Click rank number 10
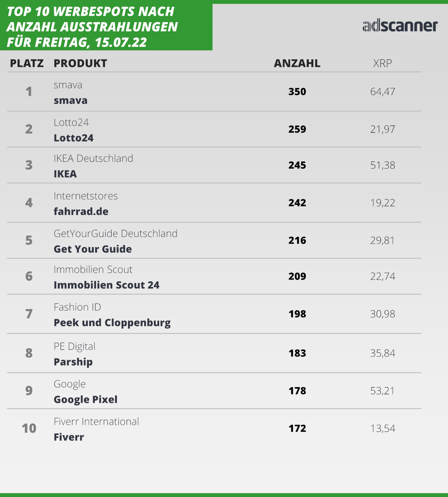 [29, 428]
